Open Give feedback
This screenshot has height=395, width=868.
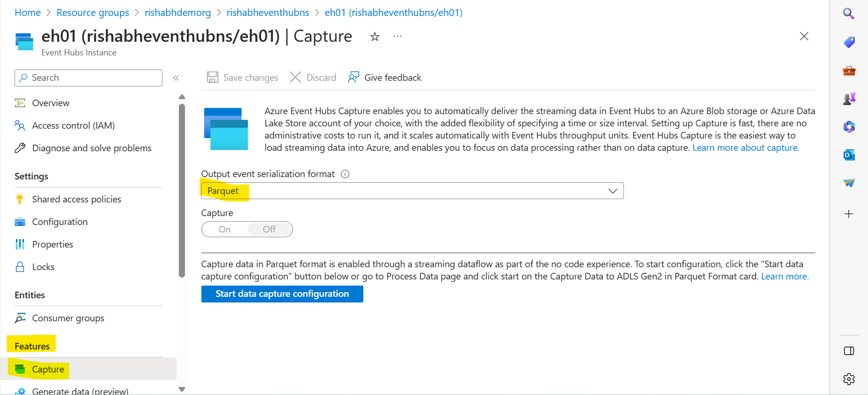coord(384,77)
